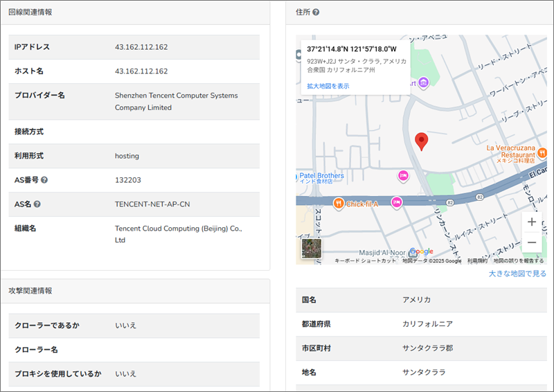Click the Google logo on map
Viewport: 554px width, 392px height.
coord(422,251)
